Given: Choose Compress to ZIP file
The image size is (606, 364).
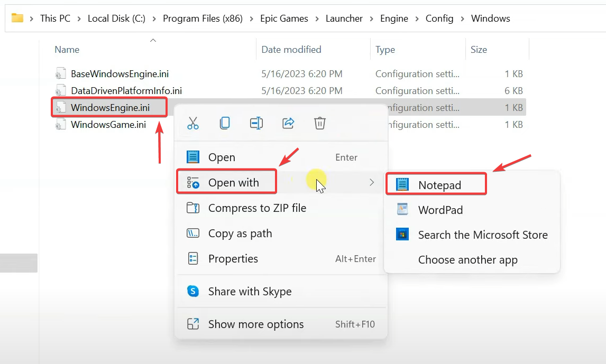Looking at the screenshot, I should click(281, 208).
